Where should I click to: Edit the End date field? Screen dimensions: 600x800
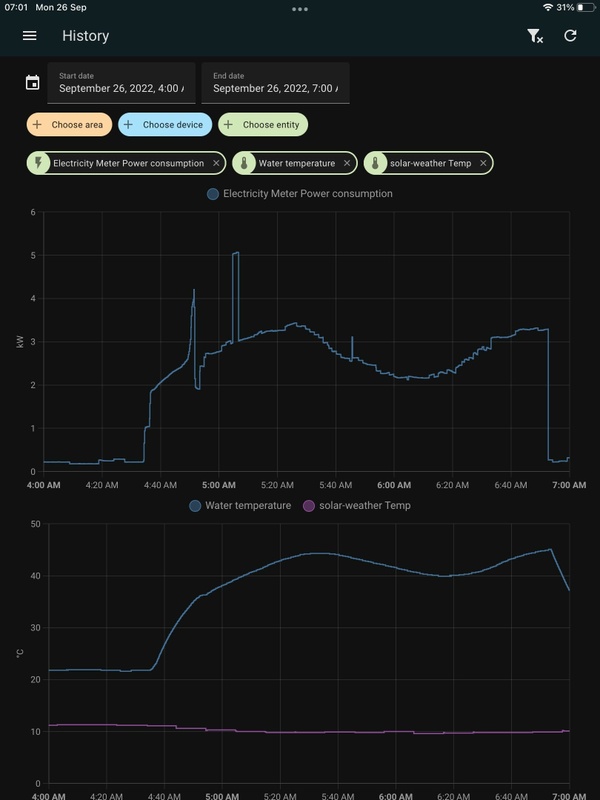pyautogui.click(x=276, y=83)
